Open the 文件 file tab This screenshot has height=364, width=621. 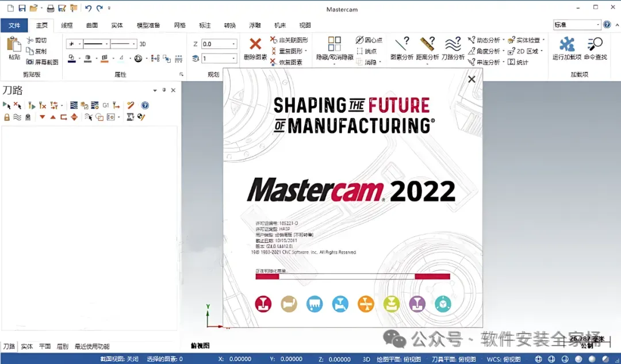(x=14, y=25)
